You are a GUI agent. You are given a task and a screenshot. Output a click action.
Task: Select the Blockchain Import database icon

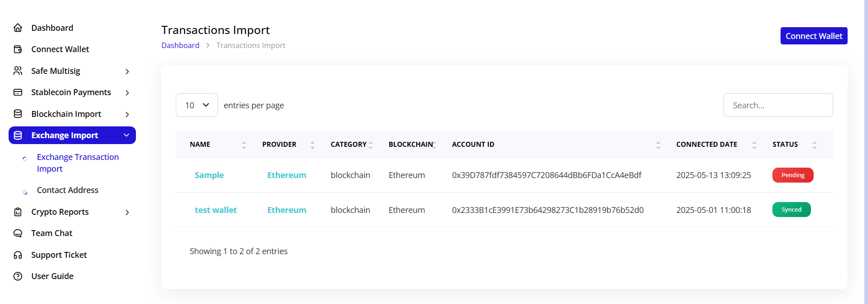click(17, 114)
